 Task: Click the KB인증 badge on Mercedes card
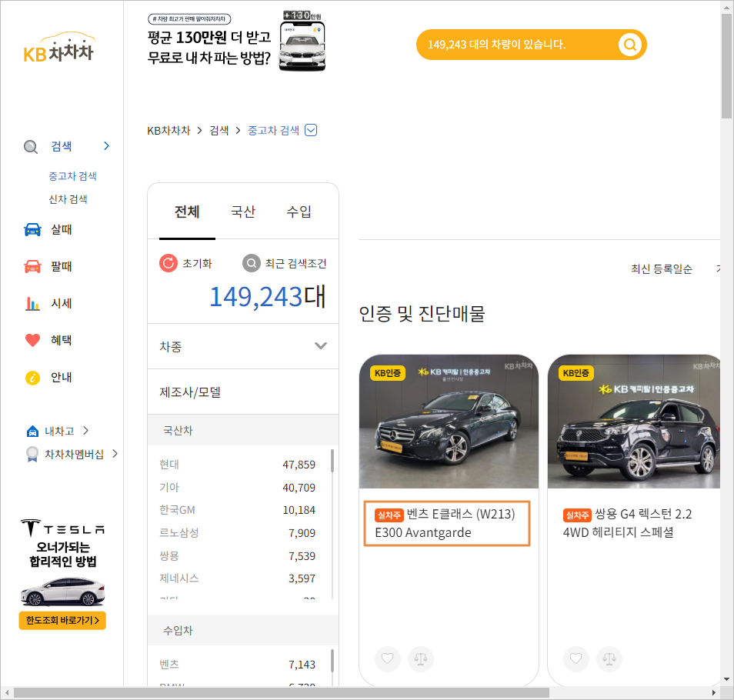coord(388,373)
